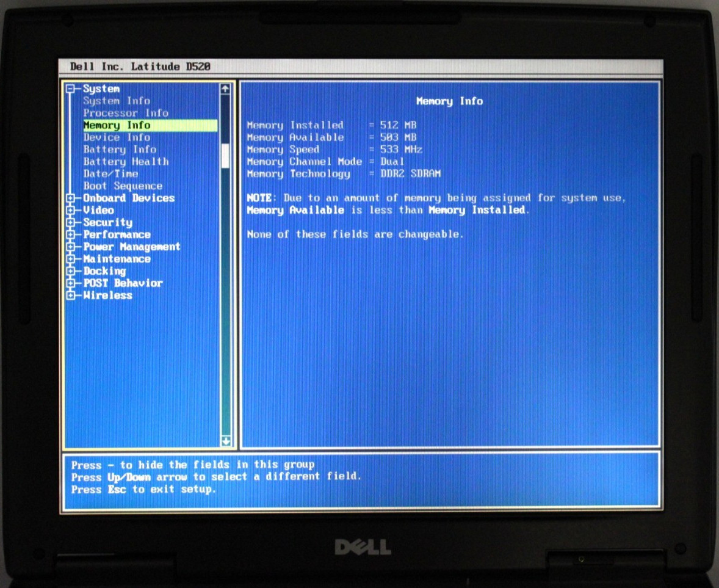Open Battery Health entry

coord(126,161)
